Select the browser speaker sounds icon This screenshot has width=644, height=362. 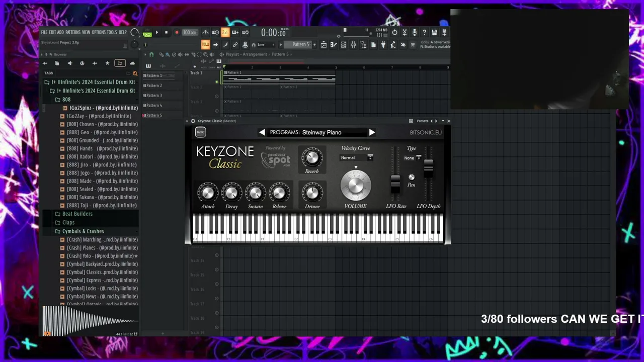click(70, 63)
